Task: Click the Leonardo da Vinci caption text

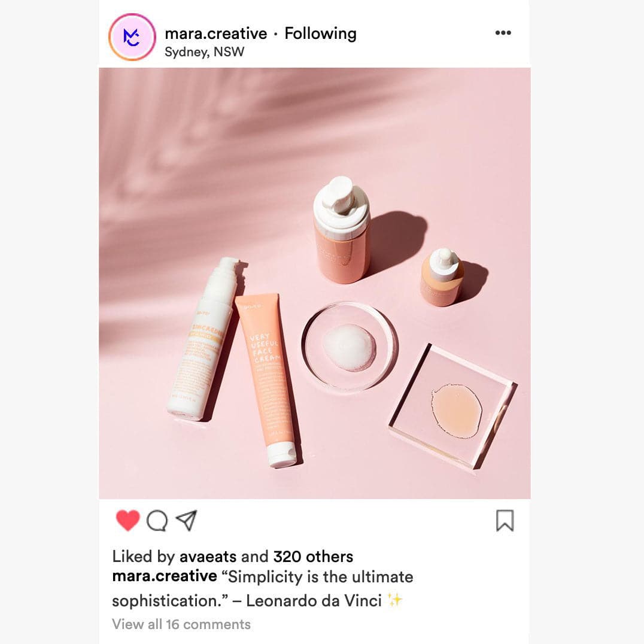Action: [x=314, y=601]
